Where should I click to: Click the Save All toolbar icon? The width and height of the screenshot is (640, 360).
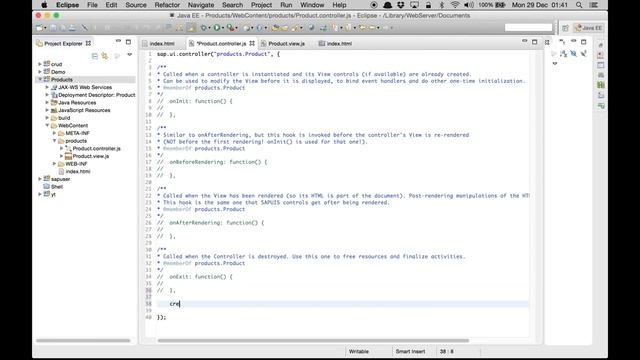[x=63, y=28]
